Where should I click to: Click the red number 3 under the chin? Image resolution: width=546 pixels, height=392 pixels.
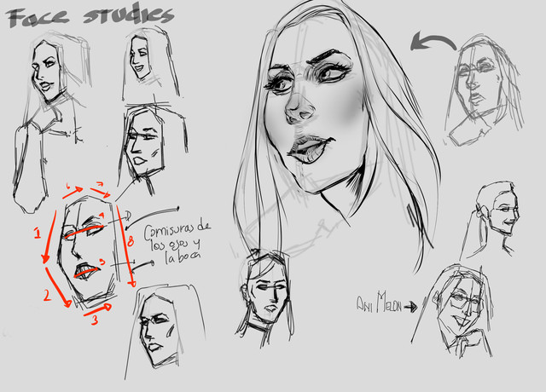click(x=95, y=320)
